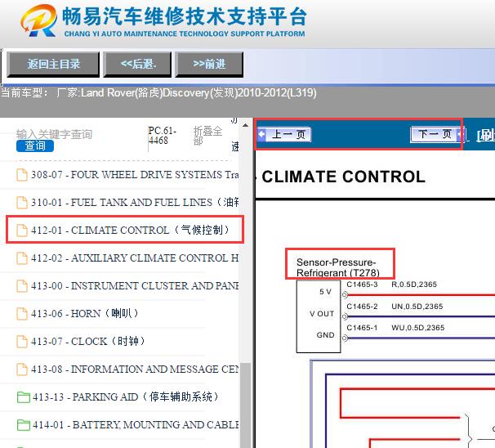The image size is (495, 448).
Task: Expand 413-13 Parking Aid folder
Action: (x=126, y=396)
